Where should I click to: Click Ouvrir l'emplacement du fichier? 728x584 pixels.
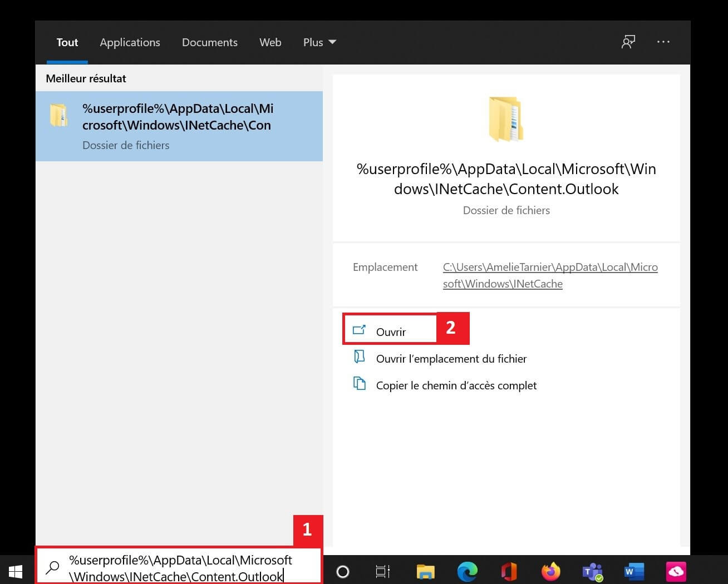451,359
